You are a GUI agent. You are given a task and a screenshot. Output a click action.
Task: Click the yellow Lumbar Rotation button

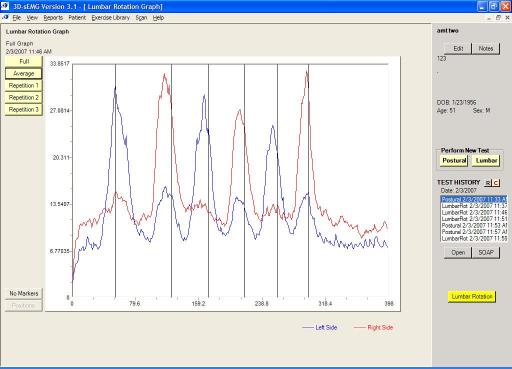tap(471, 296)
